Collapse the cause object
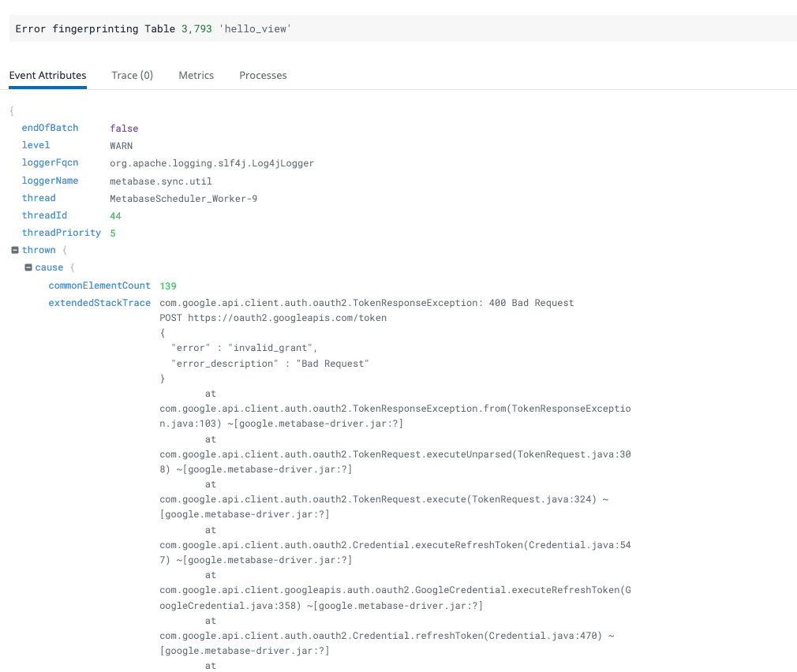This screenshot has height=672, width=797. 28,267
